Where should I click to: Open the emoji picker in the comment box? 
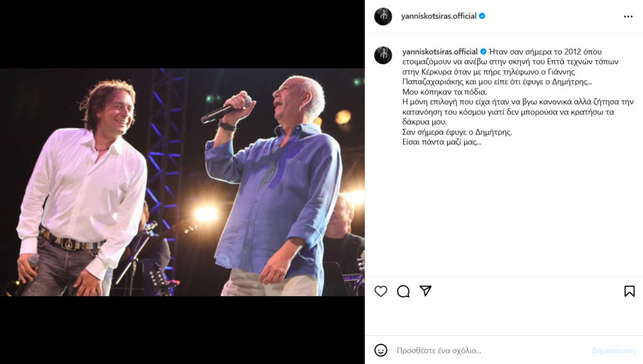click(381, 350)
